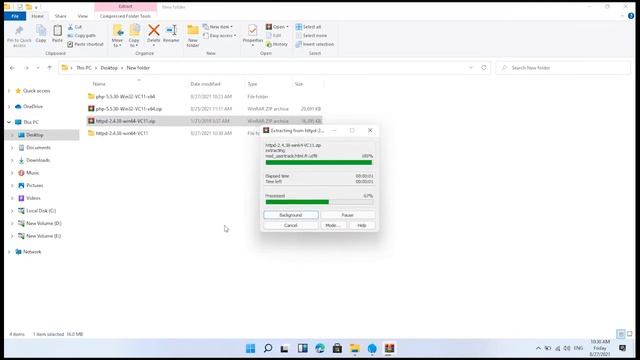Select Music in navigation pane
The image size is (640, 360).
[x=32, y=173]
